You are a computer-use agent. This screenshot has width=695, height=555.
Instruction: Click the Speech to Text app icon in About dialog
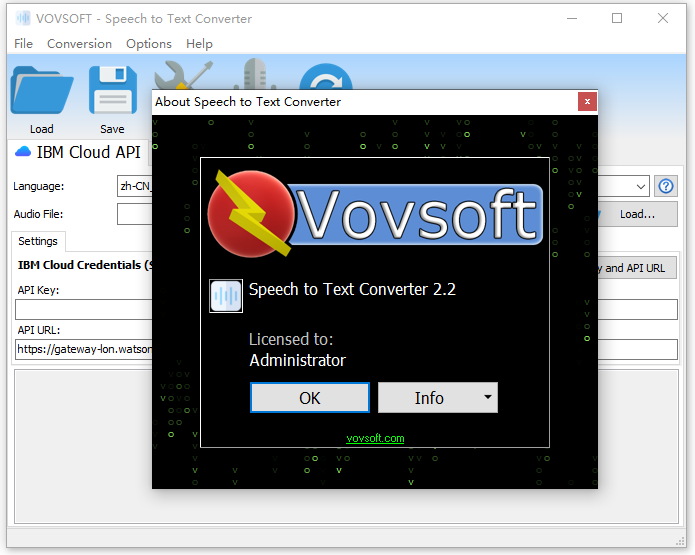pos(226,296)
